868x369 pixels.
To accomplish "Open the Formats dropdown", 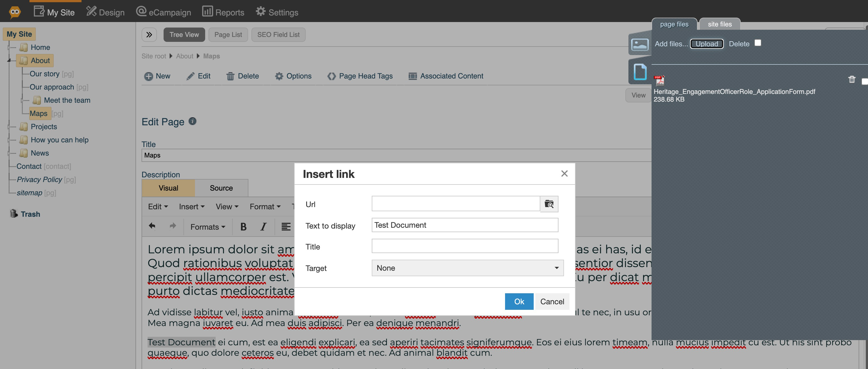I will (208, 227).
